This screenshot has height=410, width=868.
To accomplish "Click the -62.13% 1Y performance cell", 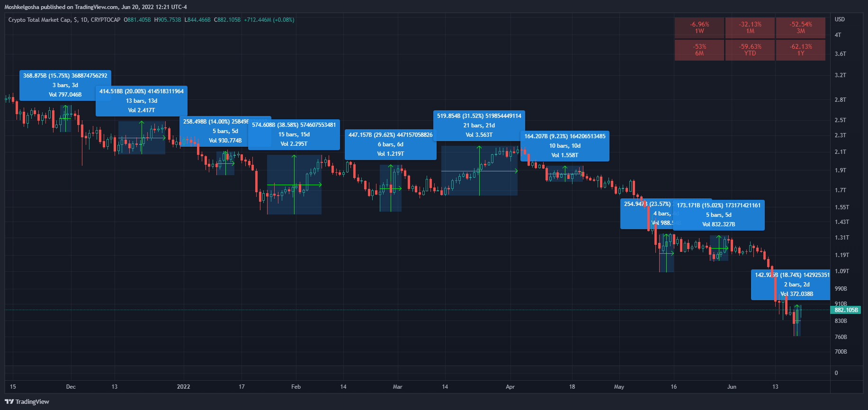I will 801,50.
